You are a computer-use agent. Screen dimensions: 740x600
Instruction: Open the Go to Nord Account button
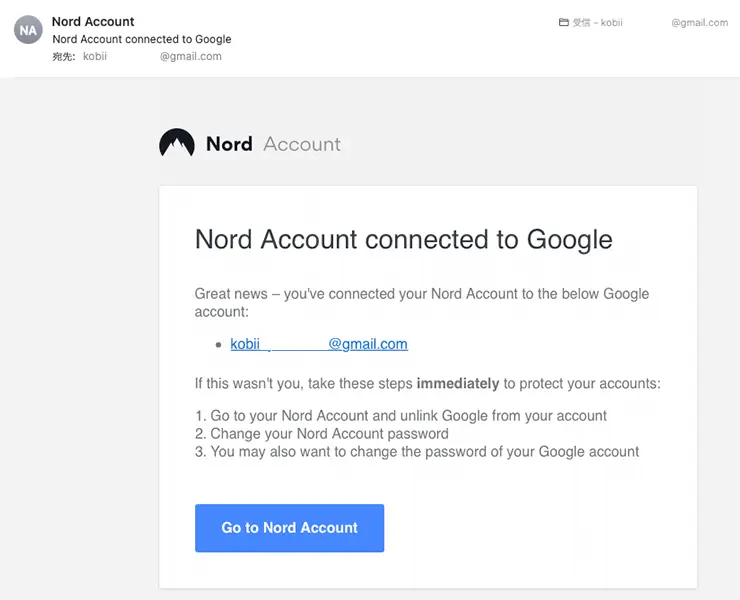[289, 528]
